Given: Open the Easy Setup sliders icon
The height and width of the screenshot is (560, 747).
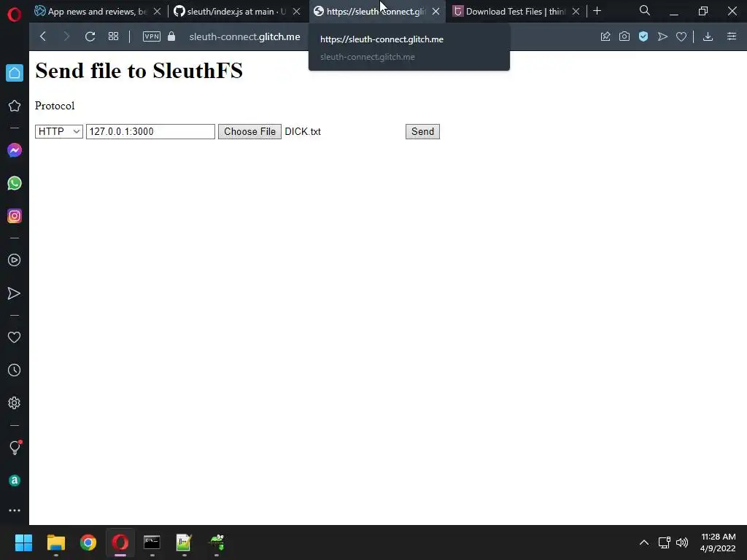Looking at the screenshot, I should coord(732,36).
